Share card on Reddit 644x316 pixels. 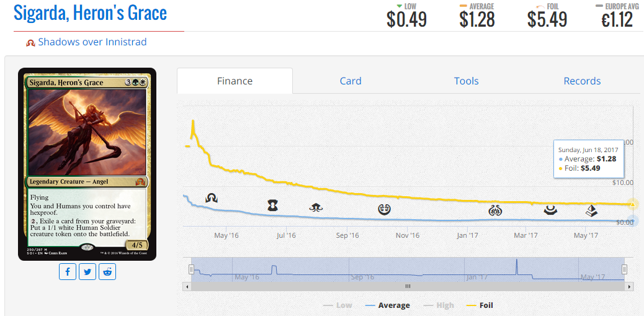[107, 272]
